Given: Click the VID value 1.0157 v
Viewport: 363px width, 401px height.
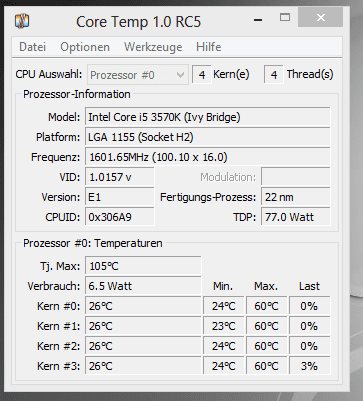Looking at the screenshot, I should [x=120, y=177].
